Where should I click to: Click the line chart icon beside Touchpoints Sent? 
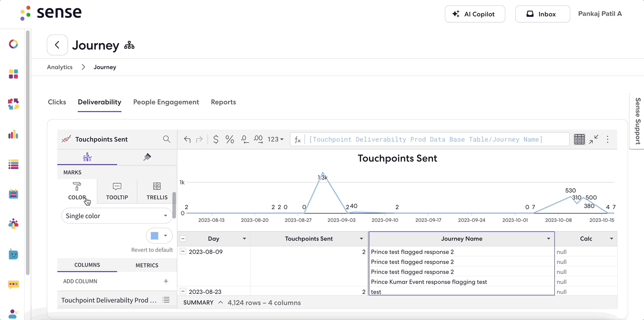66,139
